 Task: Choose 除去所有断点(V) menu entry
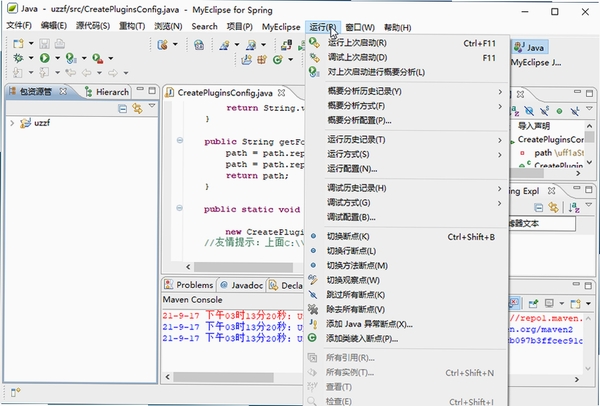point(407,309)
